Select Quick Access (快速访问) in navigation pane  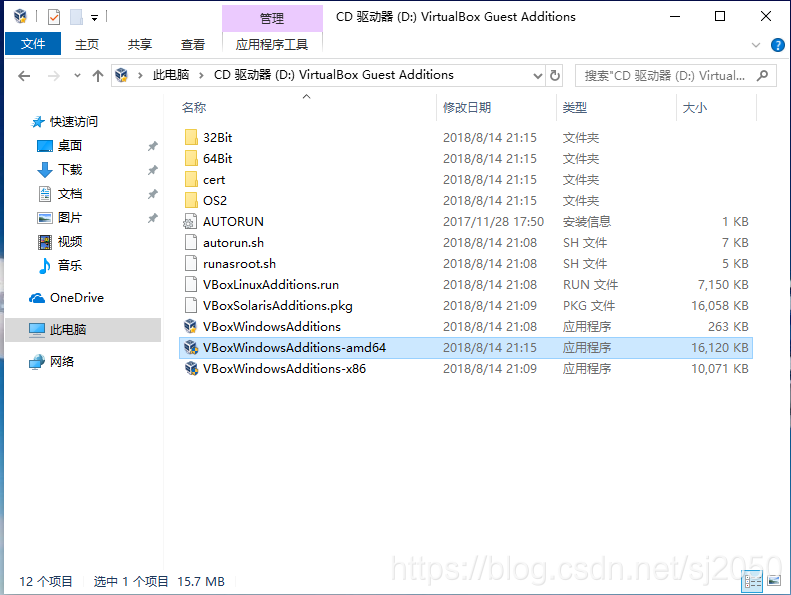click(74, 122)
